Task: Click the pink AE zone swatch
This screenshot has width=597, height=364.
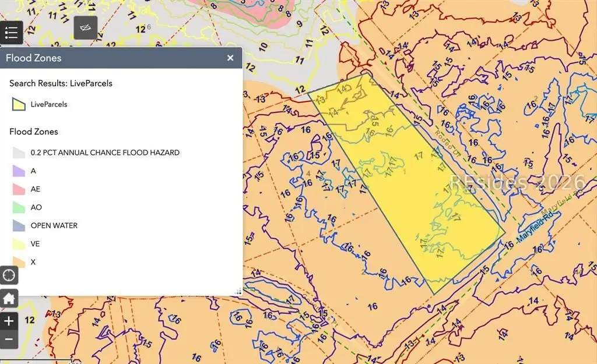Action: tap(19, 189)
